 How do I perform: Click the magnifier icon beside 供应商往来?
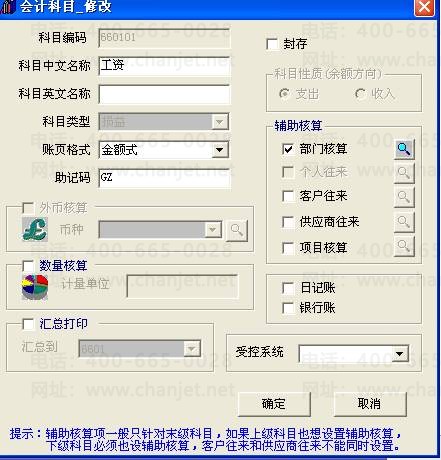404,221
